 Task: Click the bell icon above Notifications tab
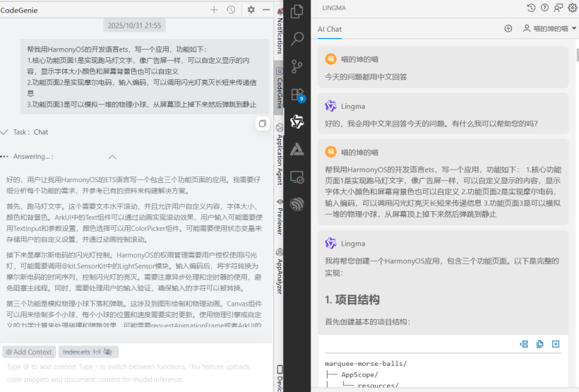(x=280, y=12)
